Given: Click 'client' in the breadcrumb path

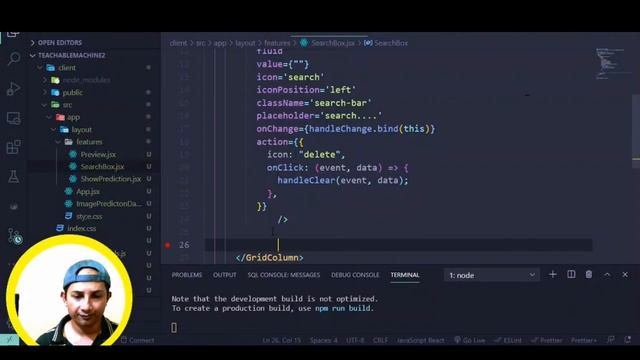Looking at the screenshot, I should [178, 43].
